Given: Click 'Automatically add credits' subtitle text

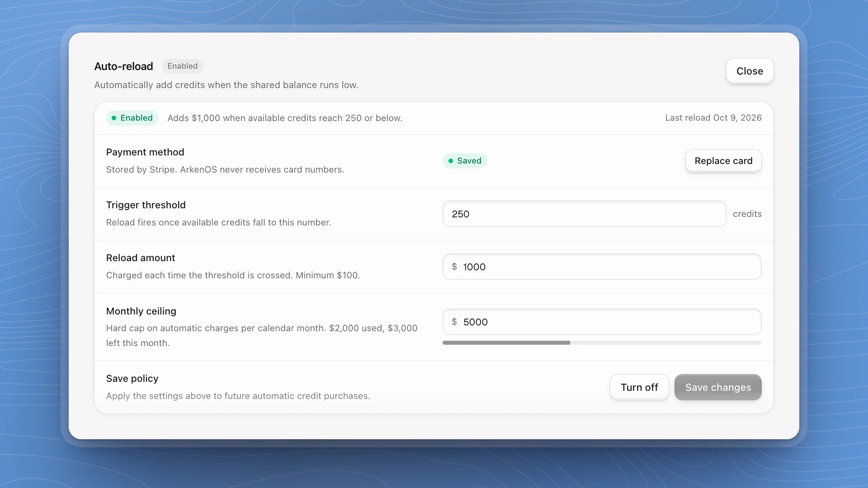Looking at the screenshot, I should pos(226,85).
